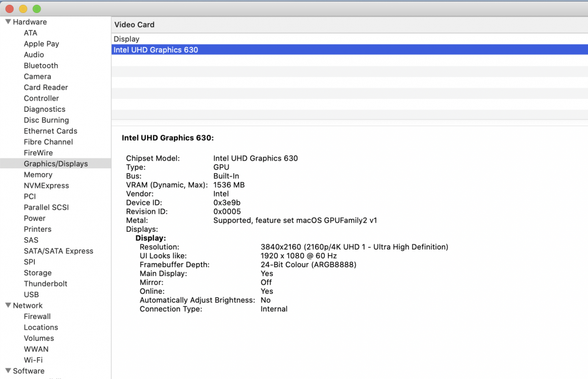Screen dimensions: 588x379
Task: Click the Automatically Adjust Brightness label
Action: pos(197,300)
